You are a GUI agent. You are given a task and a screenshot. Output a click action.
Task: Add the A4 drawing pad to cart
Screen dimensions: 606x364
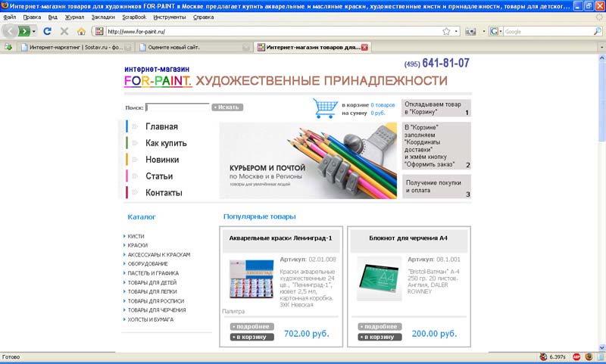[380, 337]
